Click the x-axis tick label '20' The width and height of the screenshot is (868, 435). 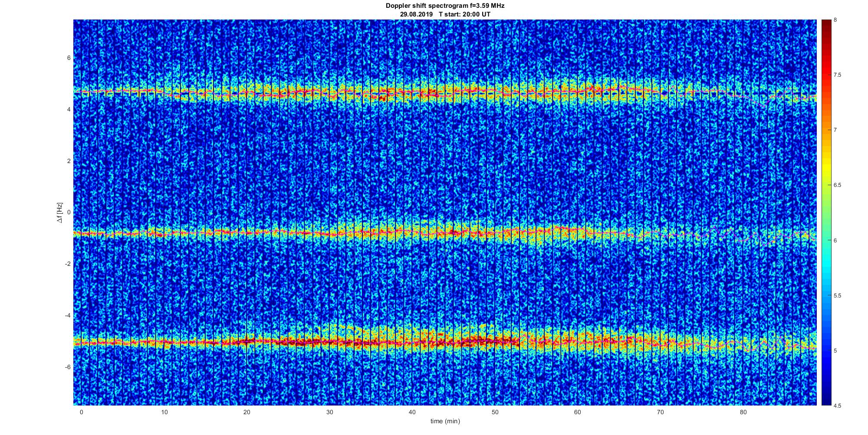[247, 412]
